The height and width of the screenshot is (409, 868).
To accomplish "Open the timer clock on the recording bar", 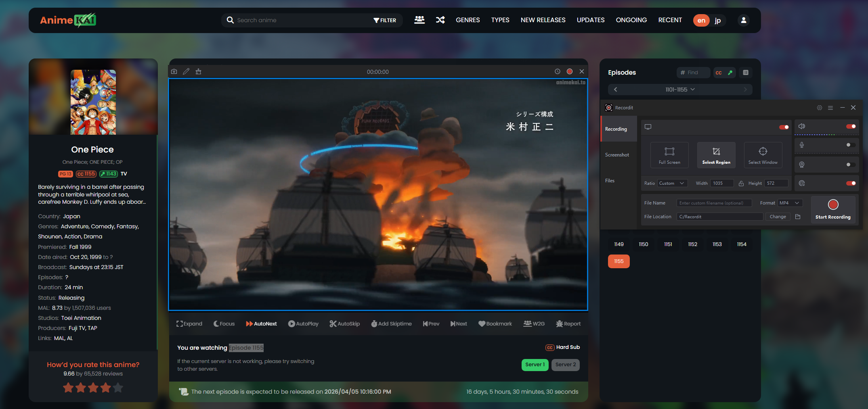I will [558, 71].
